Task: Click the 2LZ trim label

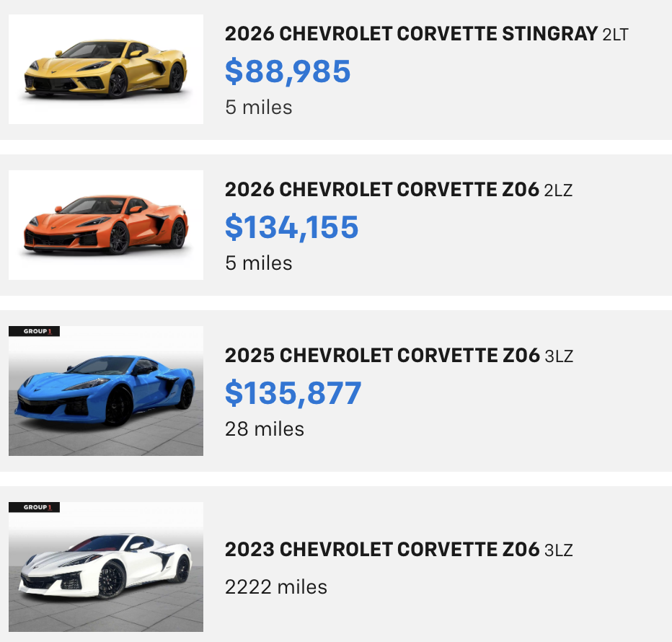Action: [560, 190]
